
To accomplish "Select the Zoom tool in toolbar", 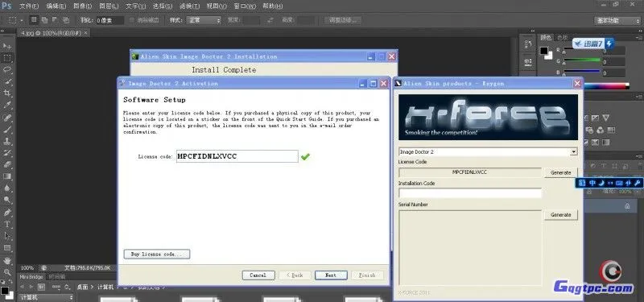I will pyautogui.click(x=7, y=272).
